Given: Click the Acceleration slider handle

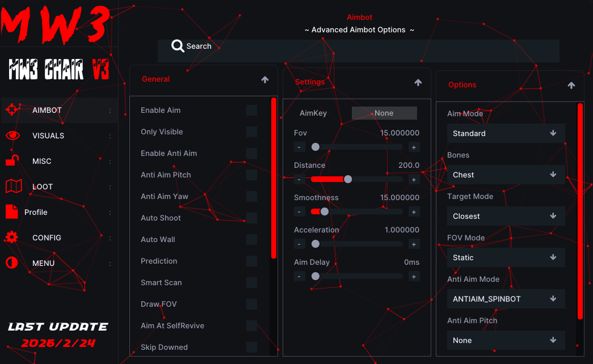Looking at the screenshot, I should point(316,244).
